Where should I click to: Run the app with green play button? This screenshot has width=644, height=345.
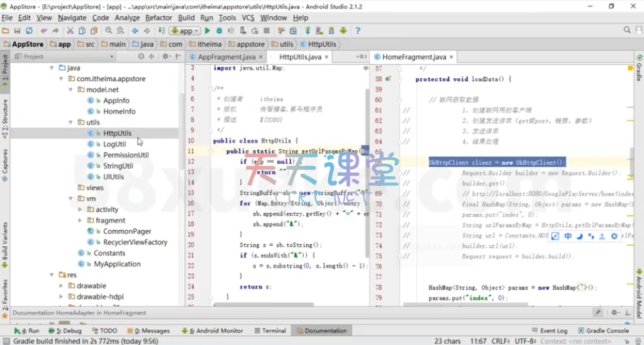click(207, 30)
